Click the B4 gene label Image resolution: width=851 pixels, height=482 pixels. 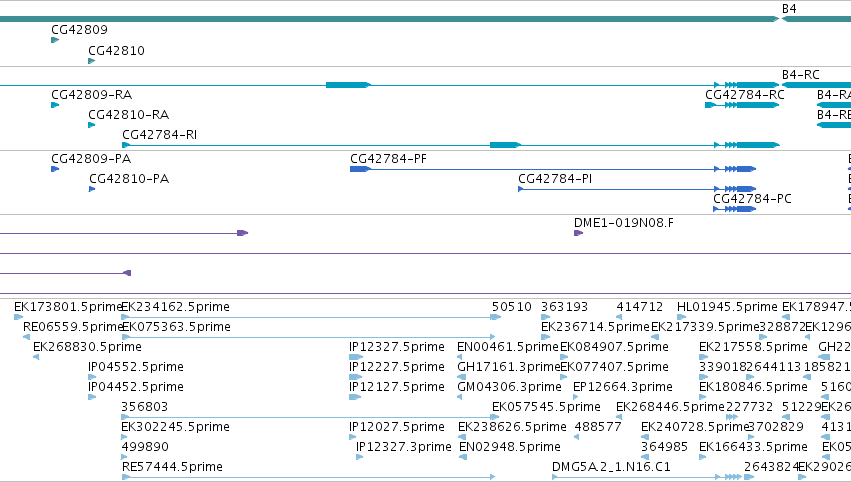[x=789, y=9]
